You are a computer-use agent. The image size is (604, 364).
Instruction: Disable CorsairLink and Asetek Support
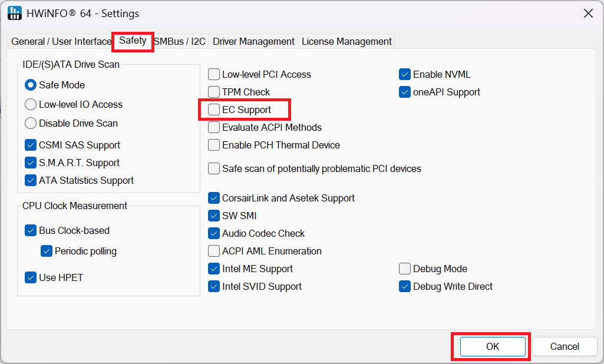[x=214, y=198]
